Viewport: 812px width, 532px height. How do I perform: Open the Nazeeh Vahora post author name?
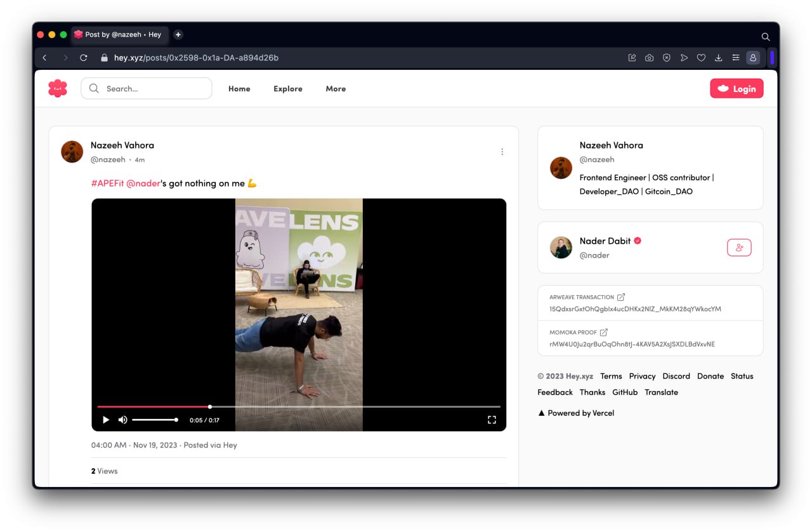122,145
